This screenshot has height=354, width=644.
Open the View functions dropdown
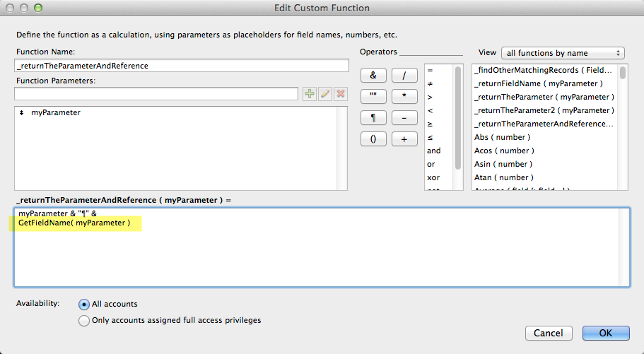(x=562, y=53)
